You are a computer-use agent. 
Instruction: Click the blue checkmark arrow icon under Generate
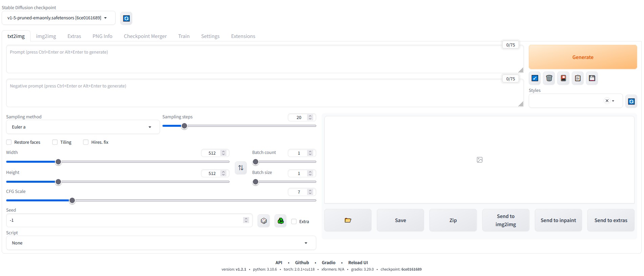tap(535, 78)
